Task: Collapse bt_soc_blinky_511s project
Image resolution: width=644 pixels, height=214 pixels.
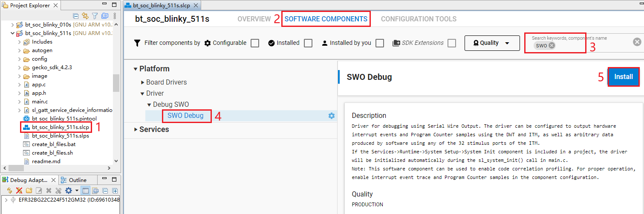Action: tap(12, 33)
